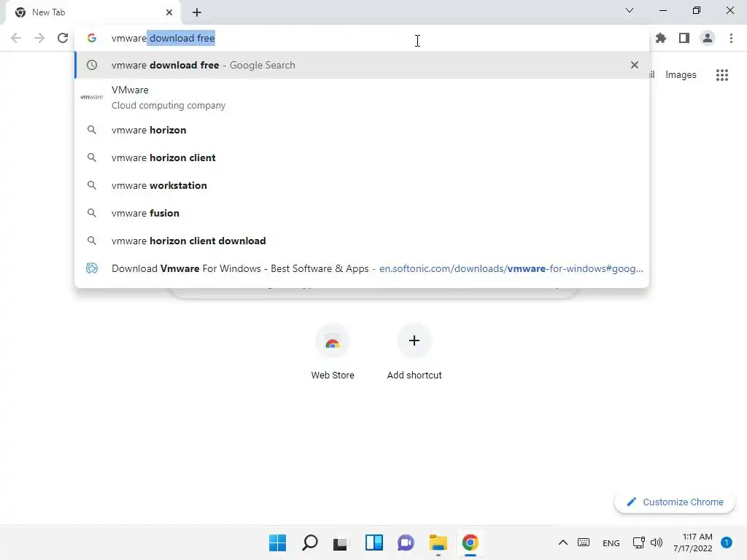Open Chrome's three-dot menu
This screenshot has width=747, height=560.
point(731,38)
